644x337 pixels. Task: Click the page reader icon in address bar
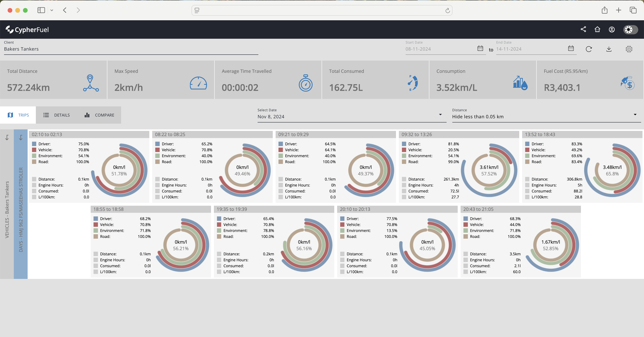197,10
